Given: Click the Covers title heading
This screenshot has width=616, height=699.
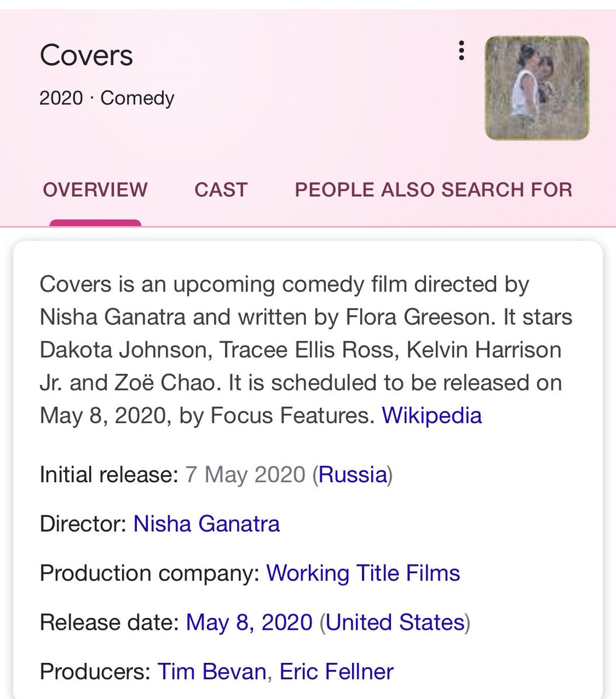Looking at the screenshot, I should tap(86, 55).
